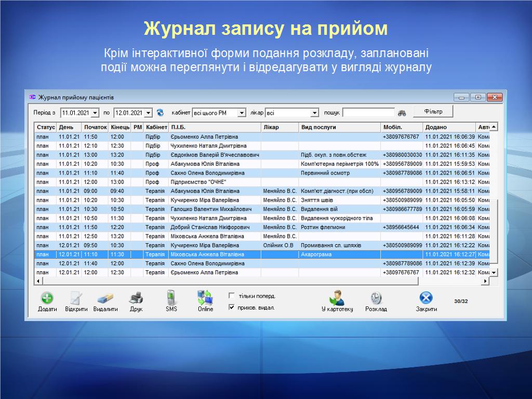Click the green Додати (Add) icon
This screenshot has width=532, height=399.
47,298
